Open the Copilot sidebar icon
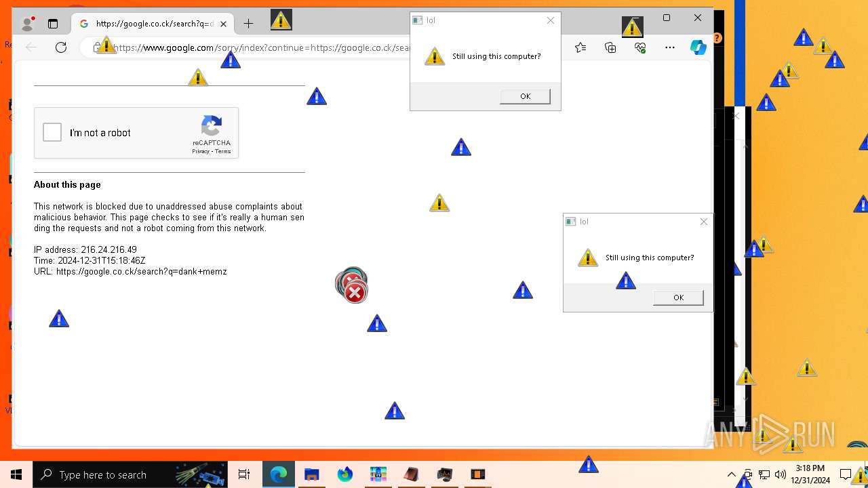Image resolution: width=868 pixels, height=488 pixels. [698, 47]
